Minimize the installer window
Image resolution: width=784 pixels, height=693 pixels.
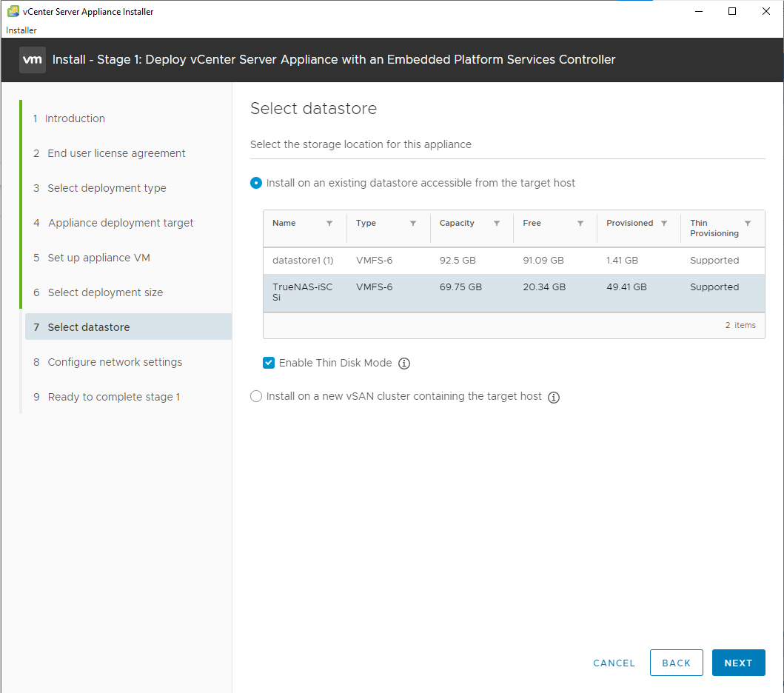(699, 11)
